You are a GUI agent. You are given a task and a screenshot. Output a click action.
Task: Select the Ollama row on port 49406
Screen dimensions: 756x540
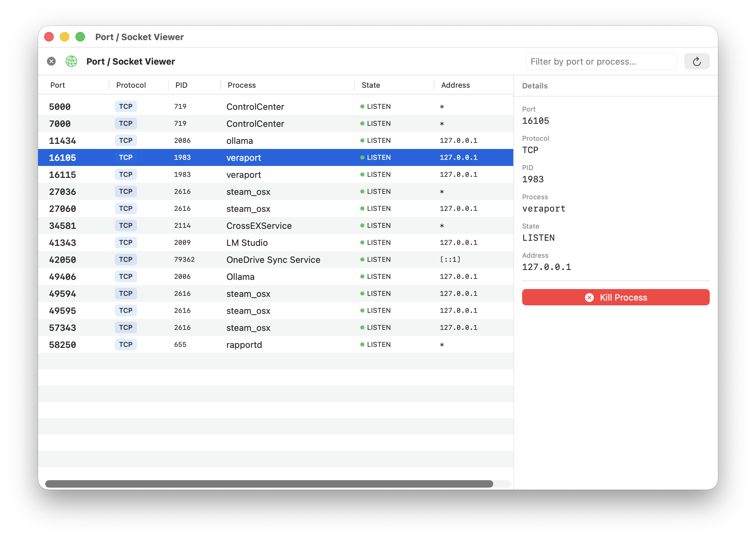pyautogui.click(x=276, y=276)
